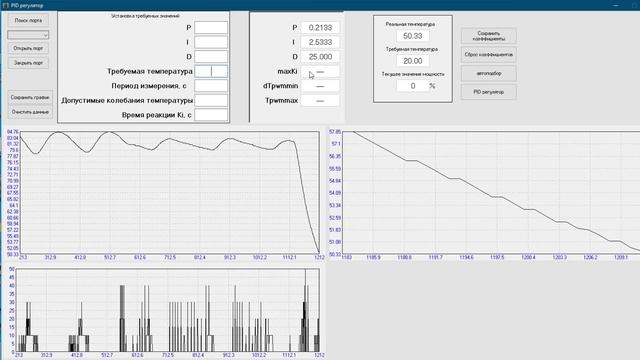Select the real temperature reading 50.33
This screenshot has height=360, width=640.
coord(413,36)
